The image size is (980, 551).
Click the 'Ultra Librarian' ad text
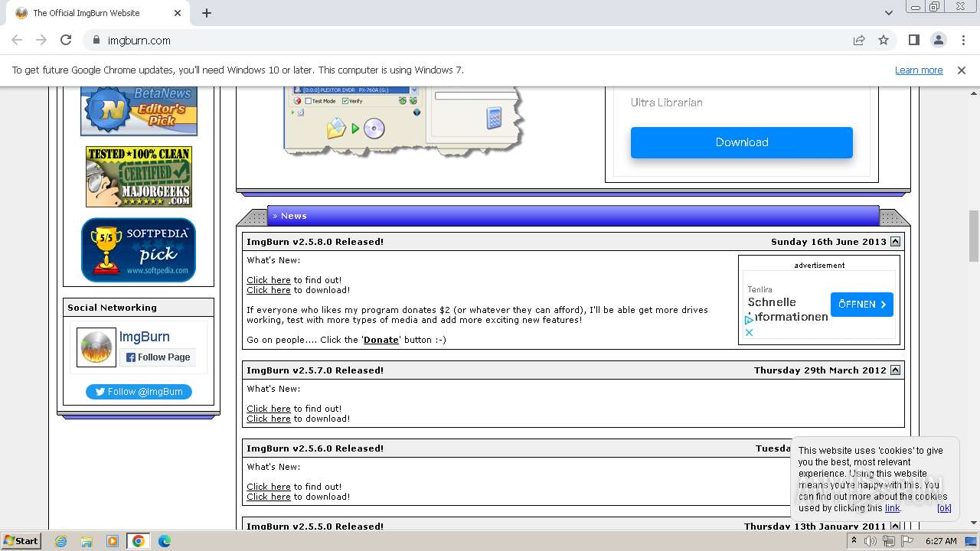point(666,103)
